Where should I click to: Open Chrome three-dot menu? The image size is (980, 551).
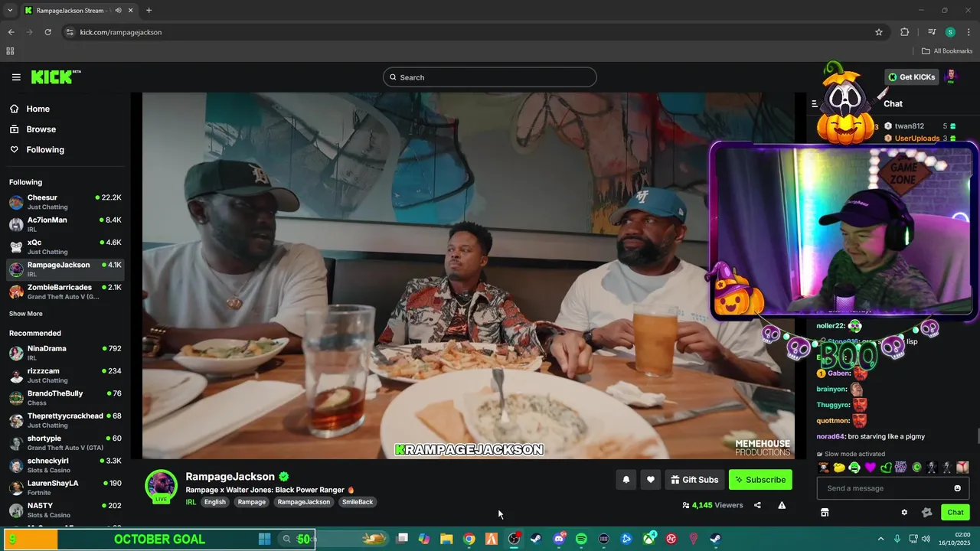[x=969, y=32]
